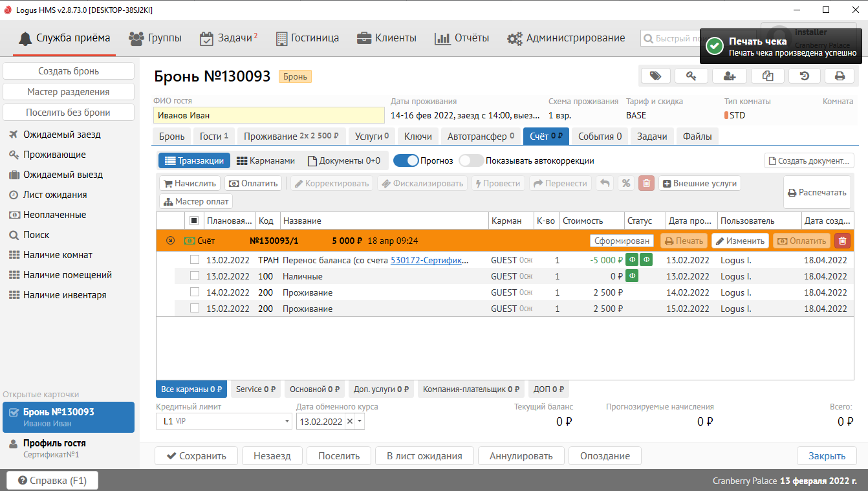The image size is (868, 491).
Task: Enable Показывать автокоррекции switch
Action: tap(471, 160)
